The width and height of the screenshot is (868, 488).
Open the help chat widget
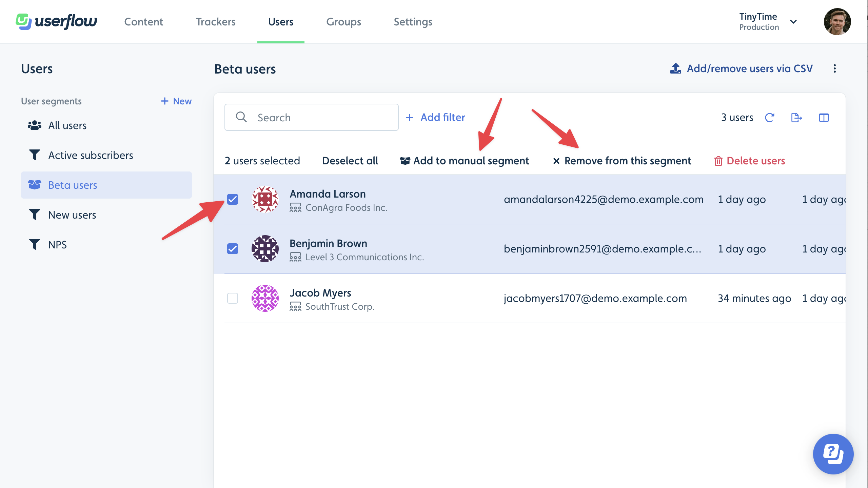pyautogui.click(x=833, y=454)
